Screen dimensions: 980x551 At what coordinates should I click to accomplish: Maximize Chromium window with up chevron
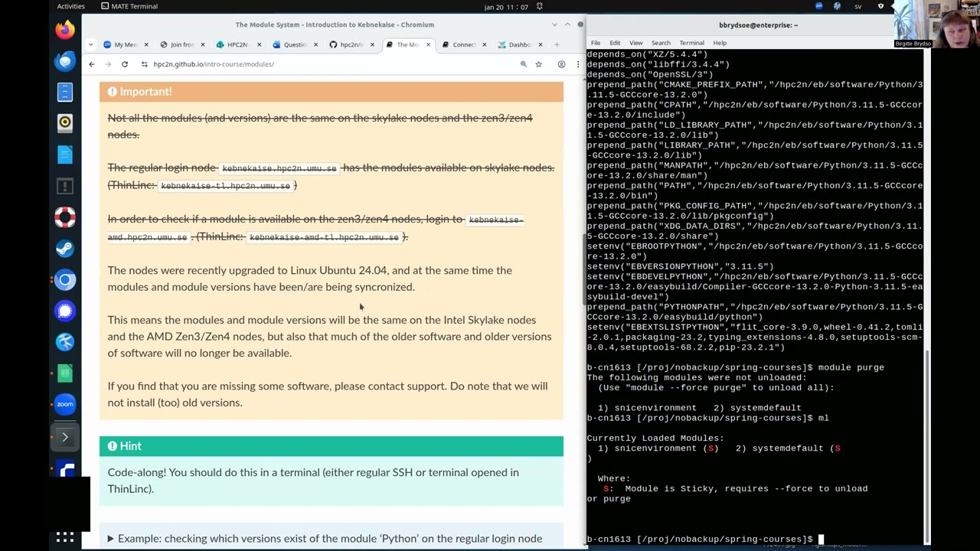coord(567,24)
